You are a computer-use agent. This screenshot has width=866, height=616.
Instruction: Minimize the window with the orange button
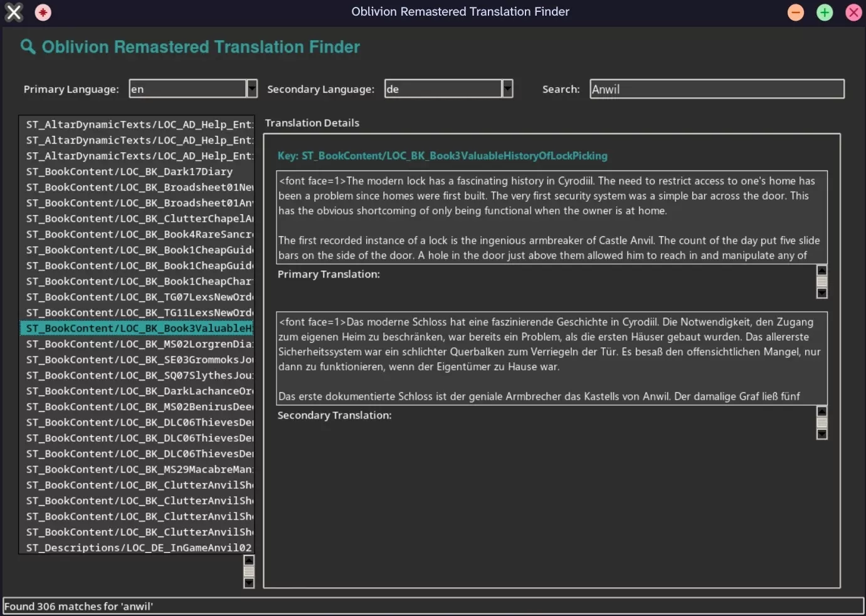pos(796,12)
